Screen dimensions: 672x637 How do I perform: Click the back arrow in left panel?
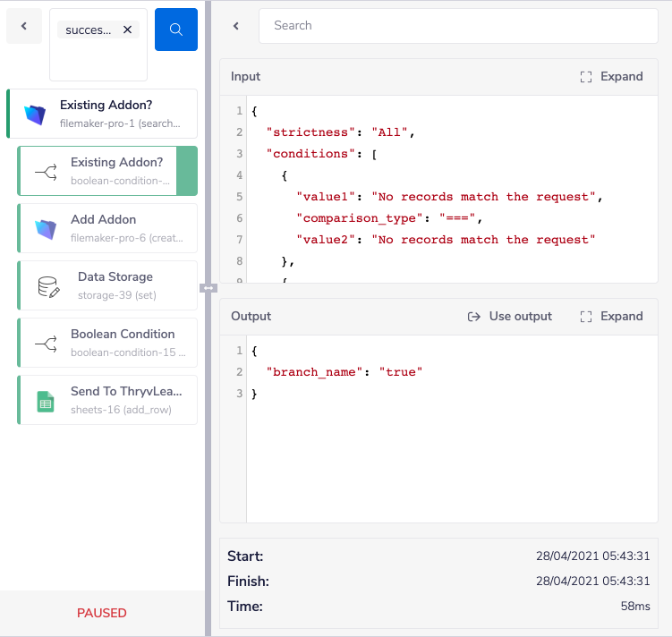click(24, 27)
